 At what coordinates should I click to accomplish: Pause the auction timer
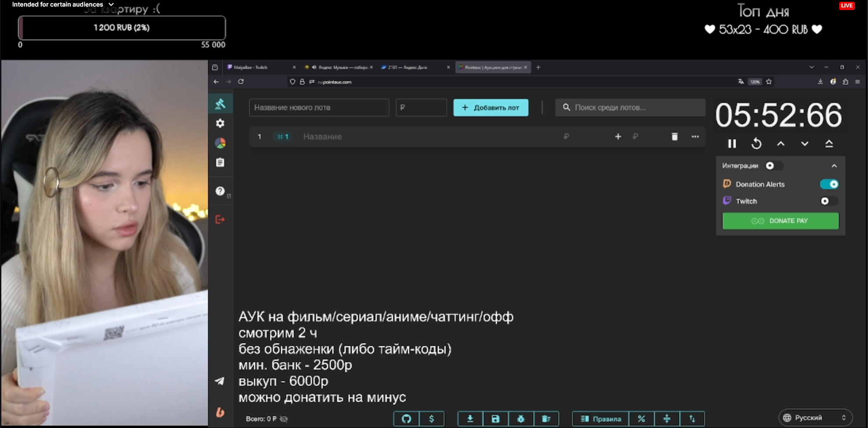[732, 144]
